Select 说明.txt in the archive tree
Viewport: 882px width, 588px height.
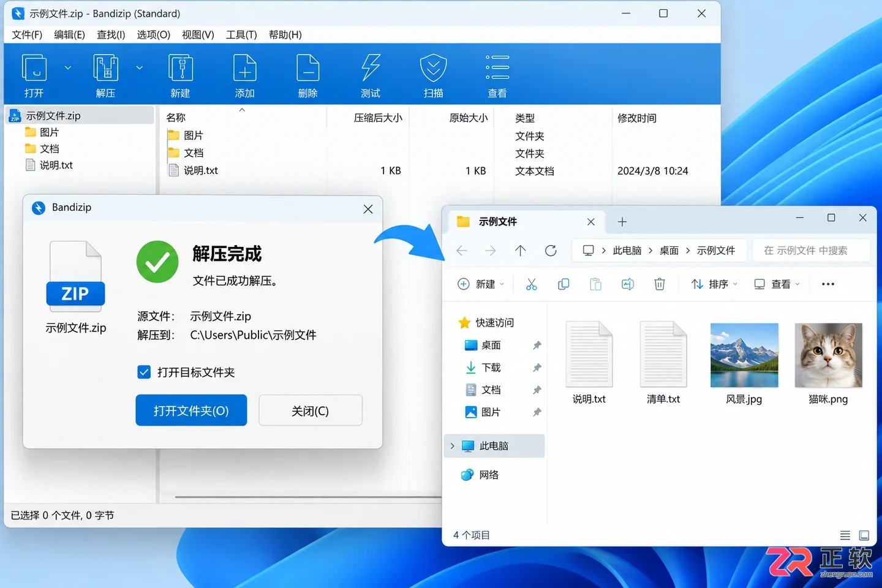[49, 165]
